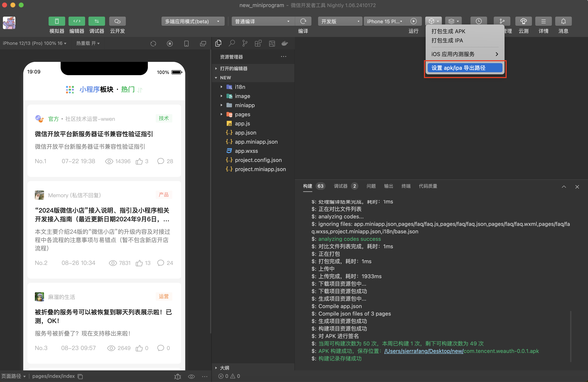Open the search magnifier icon
The height and width of the screenshot is (382, 588).
click(232, 43)
